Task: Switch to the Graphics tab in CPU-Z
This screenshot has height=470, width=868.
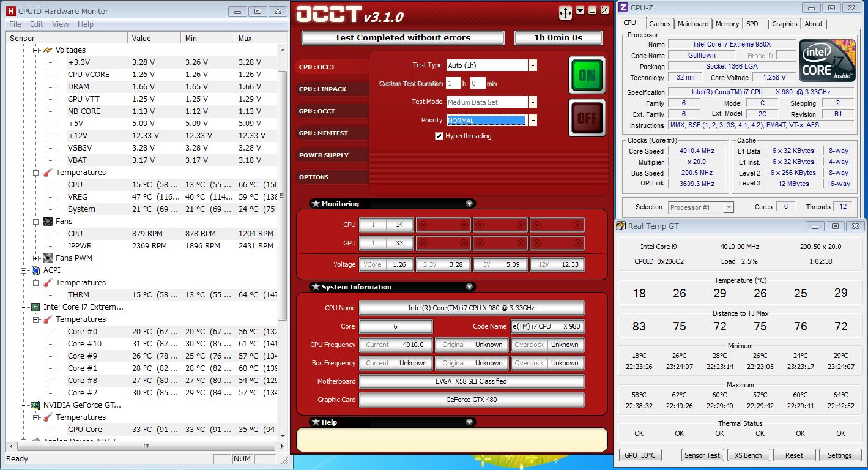Action: pyautogui.click(x=784, y=24)
